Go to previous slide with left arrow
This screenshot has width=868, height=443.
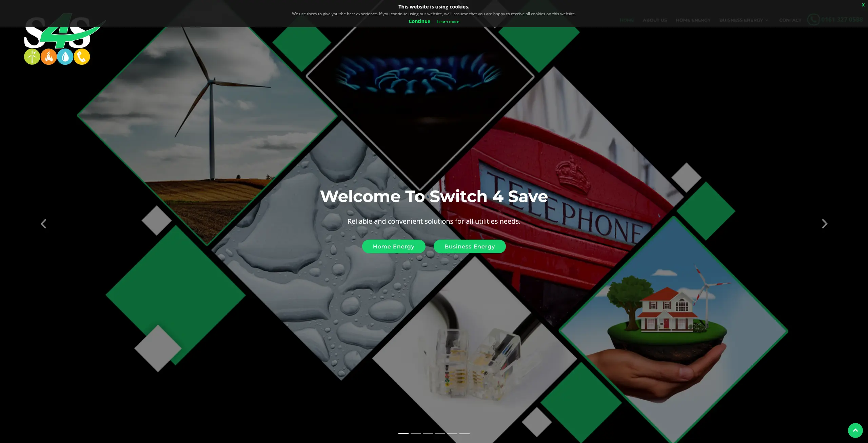[x=43, y=224]
